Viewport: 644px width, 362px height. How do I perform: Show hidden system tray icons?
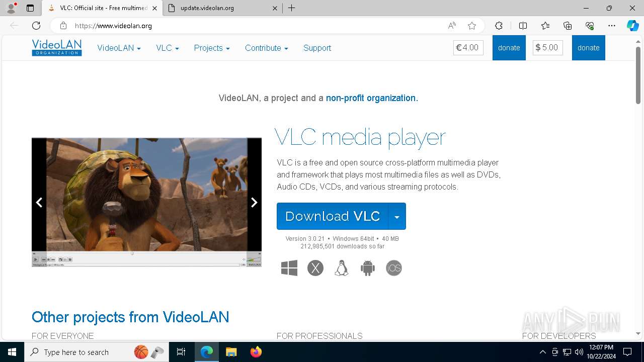pos(543,352)
